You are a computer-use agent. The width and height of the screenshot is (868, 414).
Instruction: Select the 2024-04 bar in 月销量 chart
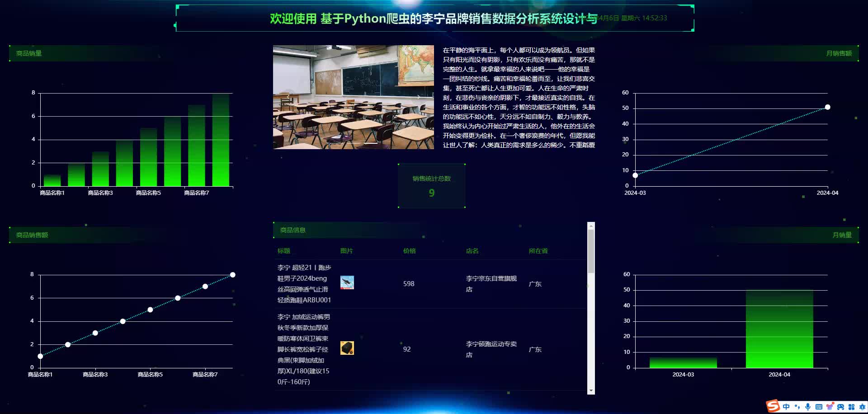click(x=779, y=329)
